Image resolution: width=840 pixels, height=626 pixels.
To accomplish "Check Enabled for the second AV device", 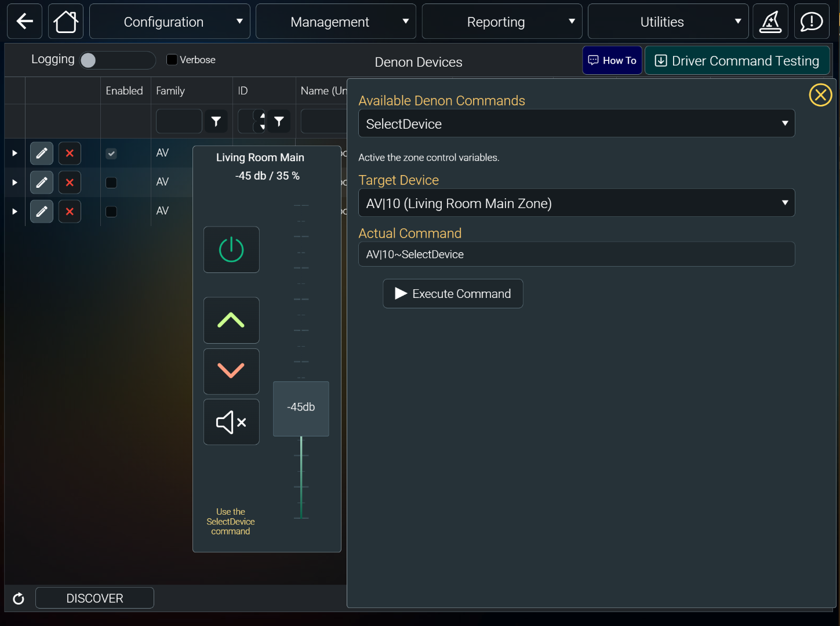I will tap(111, 183).
